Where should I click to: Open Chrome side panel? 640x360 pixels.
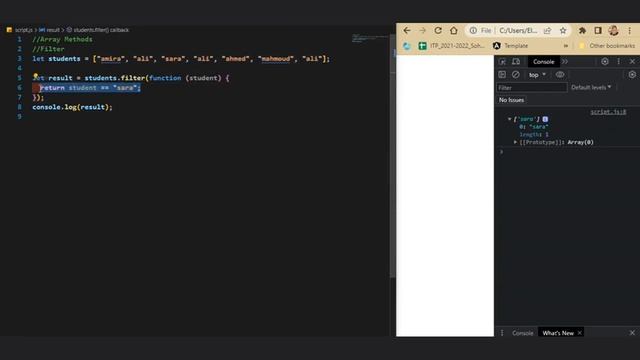(x=598, y=31)
